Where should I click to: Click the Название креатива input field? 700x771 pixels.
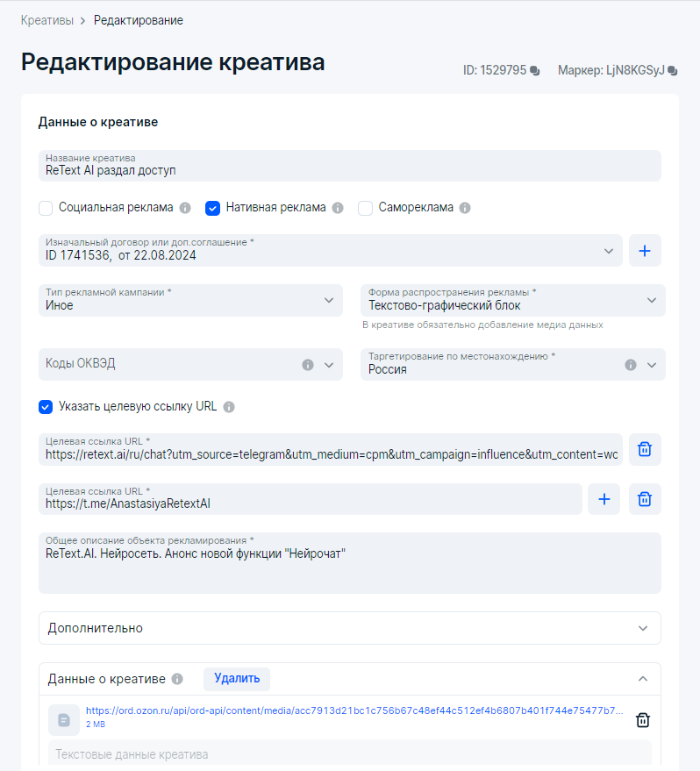[349, 167]
